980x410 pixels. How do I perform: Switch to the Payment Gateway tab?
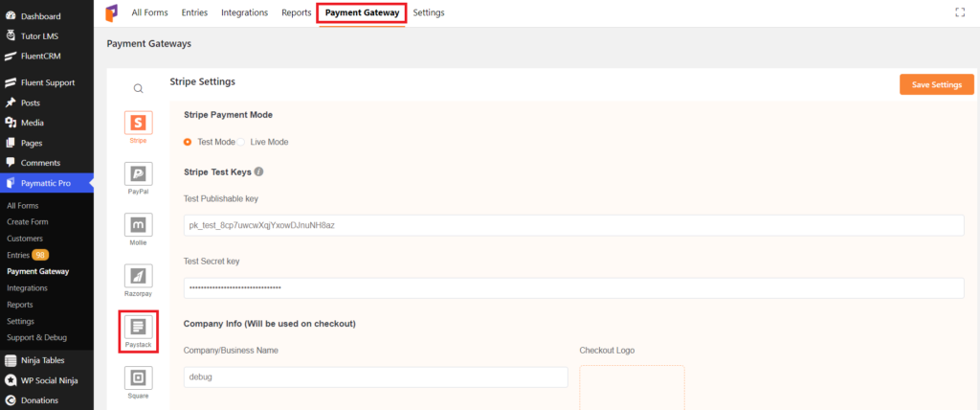tap(362, 12)
